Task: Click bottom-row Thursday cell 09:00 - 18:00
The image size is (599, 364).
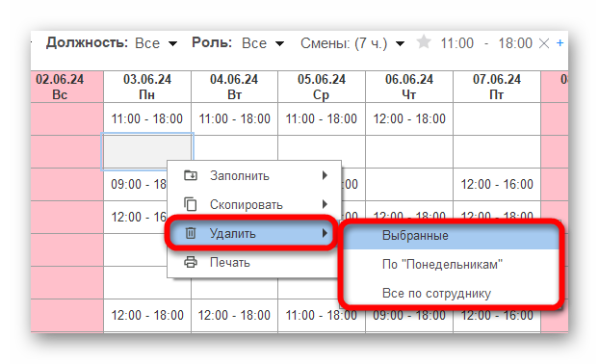Action: [409, 316]
